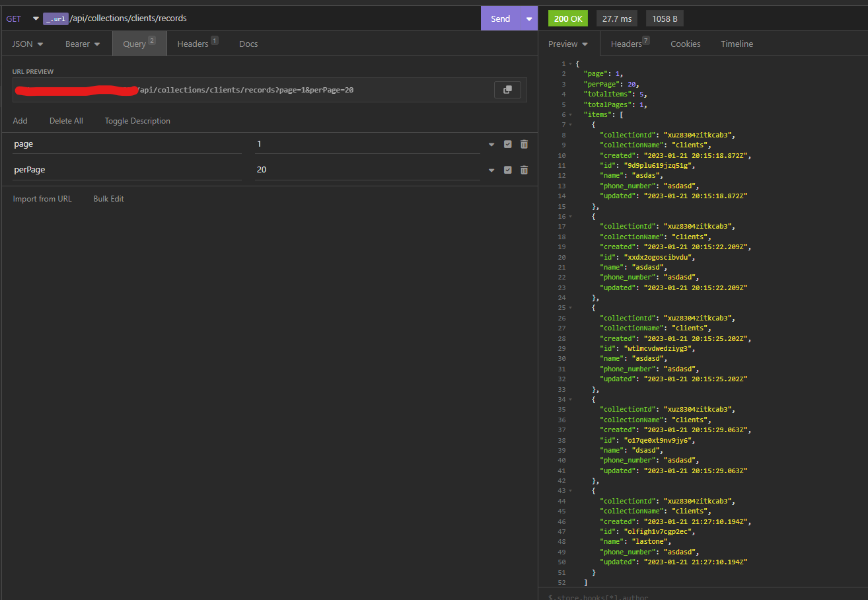Click the JSON path filter input at bottom
868x600 pixels.
pos(661,596)
